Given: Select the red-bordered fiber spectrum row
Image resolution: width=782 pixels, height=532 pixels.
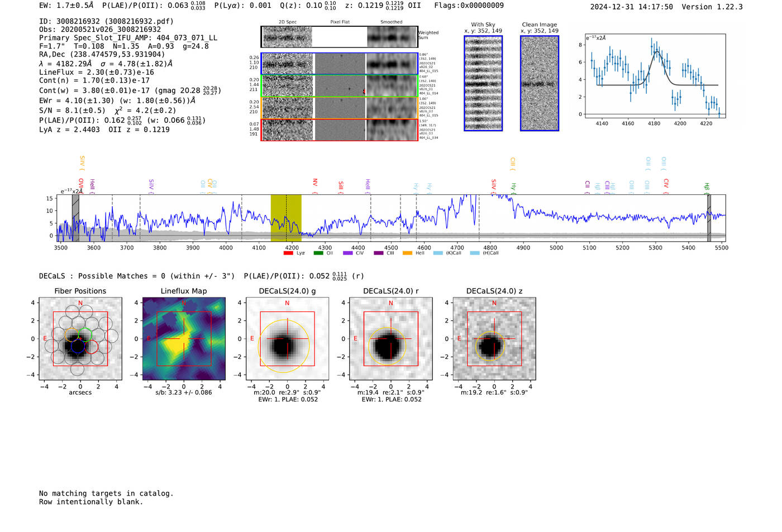Looking at the screenshot, I should pyautogui.click(x=340, y=130).
